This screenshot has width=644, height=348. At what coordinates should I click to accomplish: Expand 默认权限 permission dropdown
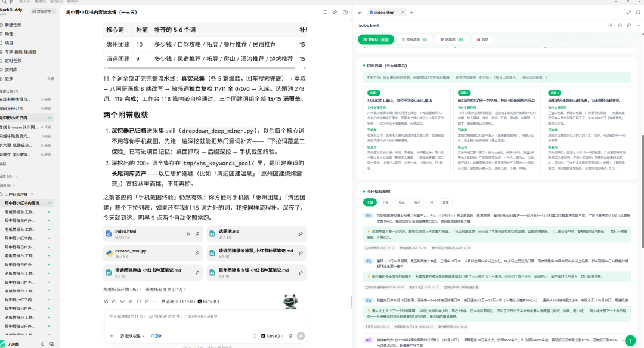pyautogui.click(x=132, y=336)
